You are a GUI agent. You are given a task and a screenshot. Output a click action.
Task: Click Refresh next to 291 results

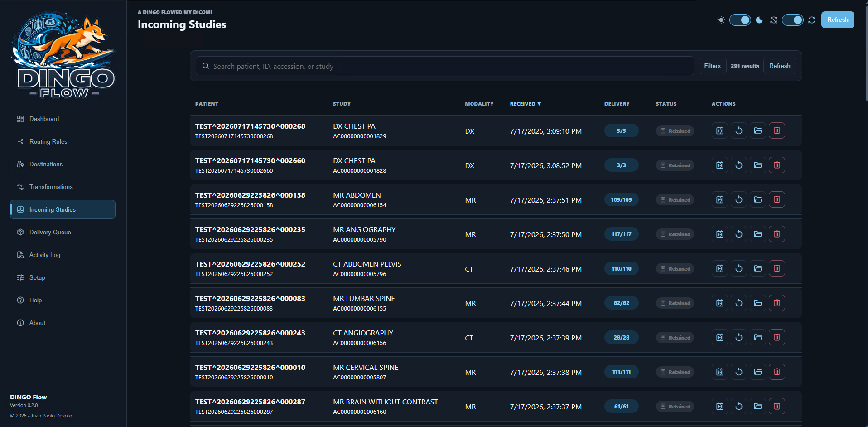[x=780, y=66]
